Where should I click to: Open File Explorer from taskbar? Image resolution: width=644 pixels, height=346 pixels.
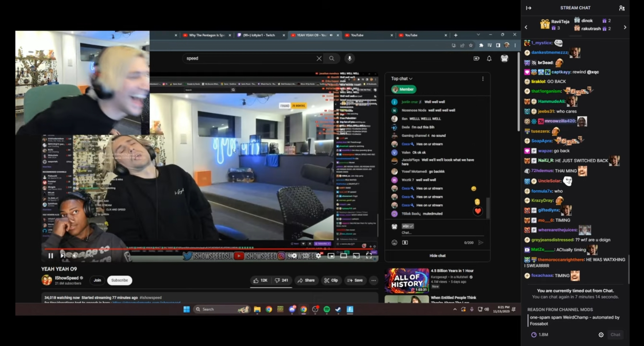tap(257, 309)
